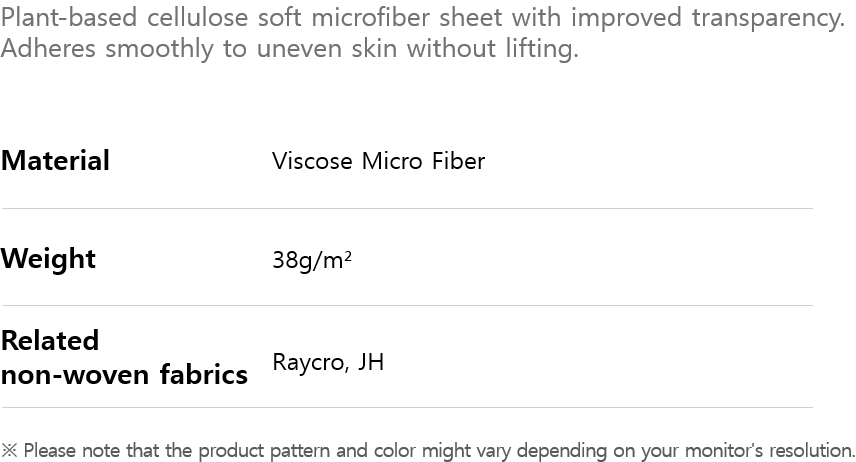Click the word Micro in the Material value

[394, 161]
